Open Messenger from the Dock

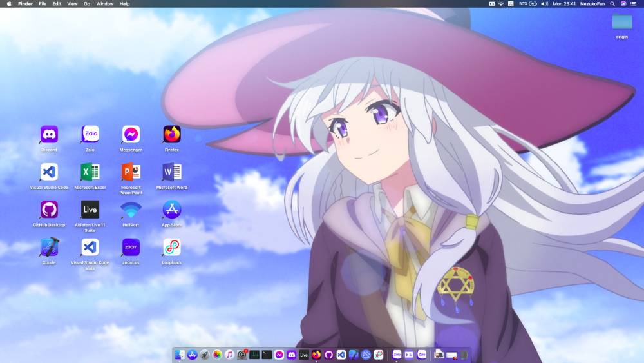pos(279,355)
